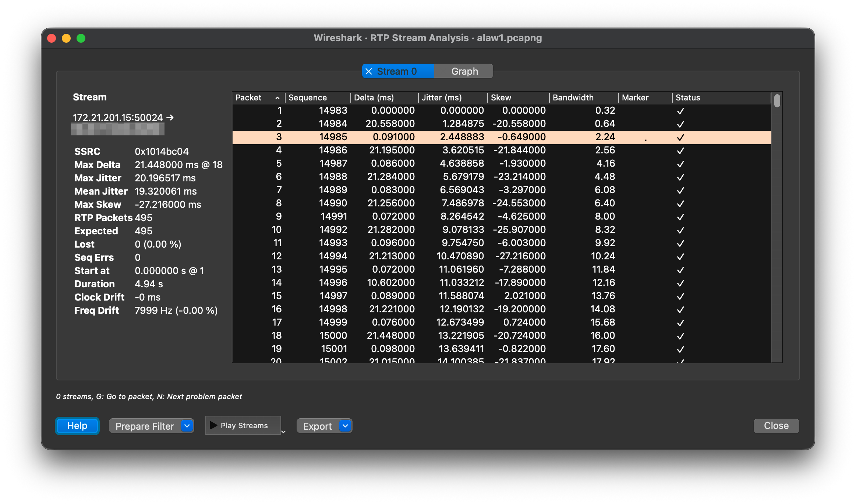Click bandwidth value 11.84 in packet 13
This screenshot has height=504, width=856.
(x=604, y=269)
